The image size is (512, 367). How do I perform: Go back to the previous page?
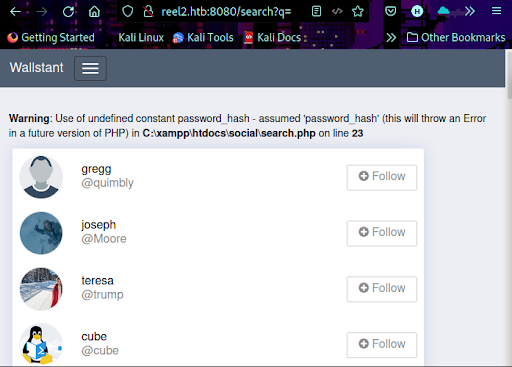click(15, 12)
